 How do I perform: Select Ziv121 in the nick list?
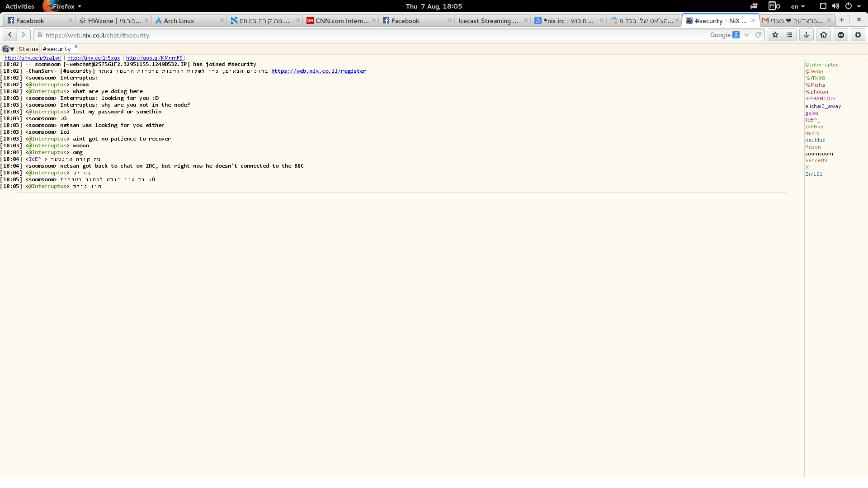pos(814,174)
